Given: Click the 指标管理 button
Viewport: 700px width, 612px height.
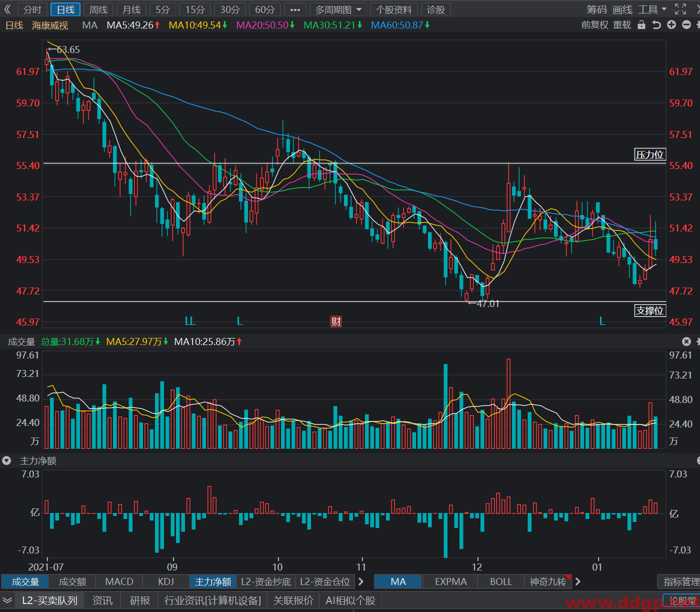Looking at the screenshot, I should (x=680, y=581).
